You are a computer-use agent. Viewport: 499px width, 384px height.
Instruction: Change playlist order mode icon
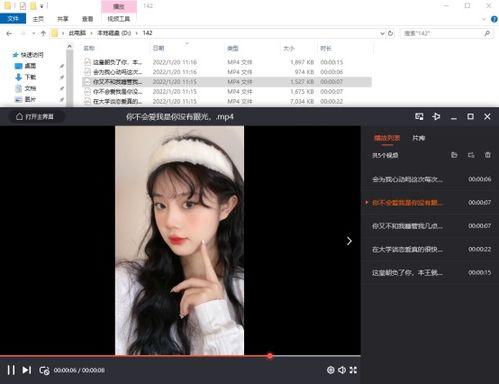coord(471,155)
